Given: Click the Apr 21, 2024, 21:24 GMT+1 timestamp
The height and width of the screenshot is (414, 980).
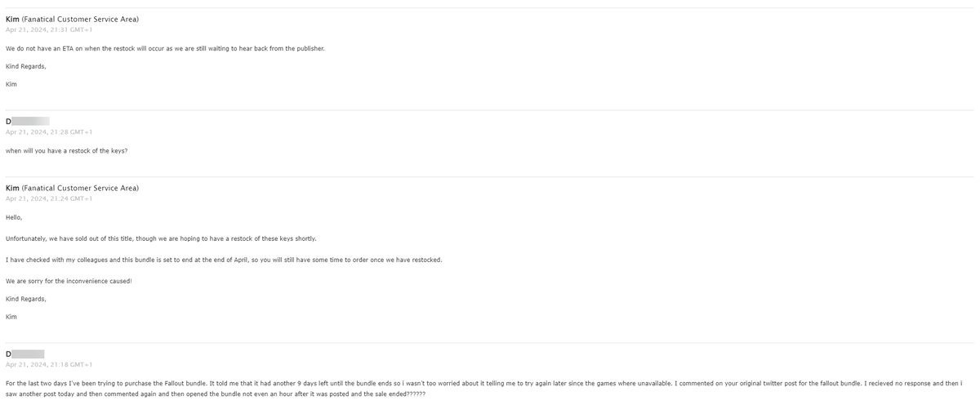Looking at the screenshot, I should pos(49,198).
